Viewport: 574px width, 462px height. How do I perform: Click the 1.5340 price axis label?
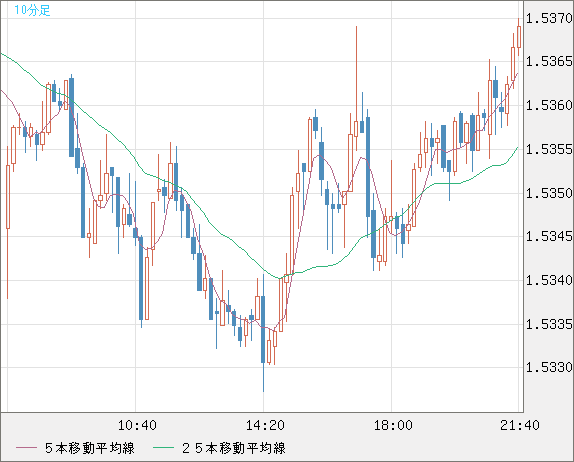pos(549,280)
